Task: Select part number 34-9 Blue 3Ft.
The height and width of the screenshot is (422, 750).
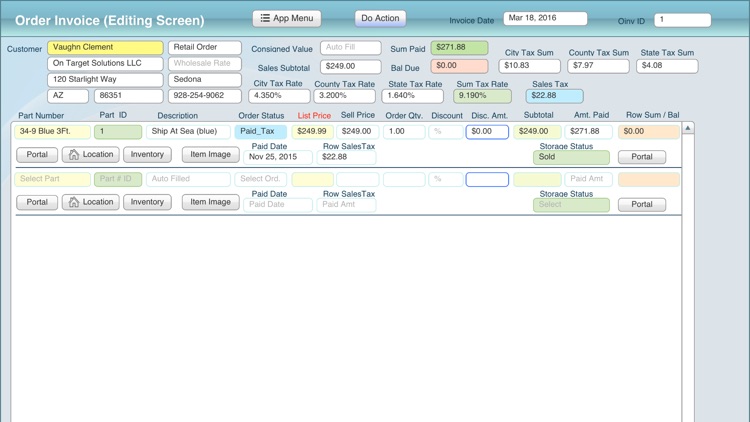Action: (x=52, y=132)
